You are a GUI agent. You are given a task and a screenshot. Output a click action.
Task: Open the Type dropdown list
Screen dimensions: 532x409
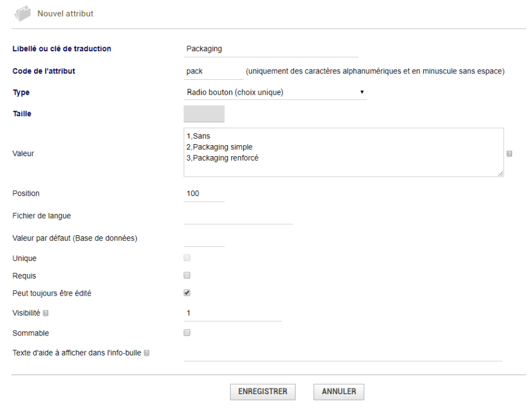(275, 92)
